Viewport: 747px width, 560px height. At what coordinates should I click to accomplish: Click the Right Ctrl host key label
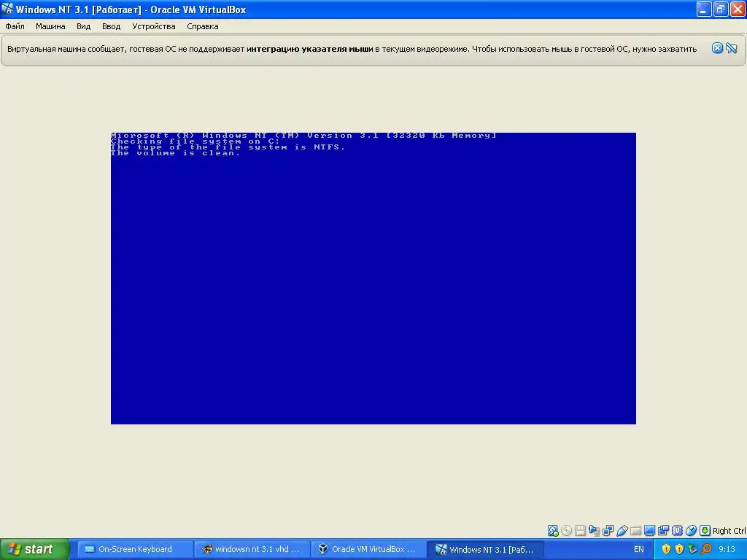pos(729,531)
